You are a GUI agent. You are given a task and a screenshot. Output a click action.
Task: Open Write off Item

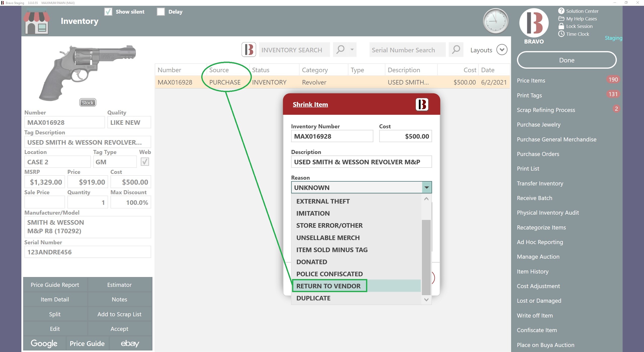(535, 316)
